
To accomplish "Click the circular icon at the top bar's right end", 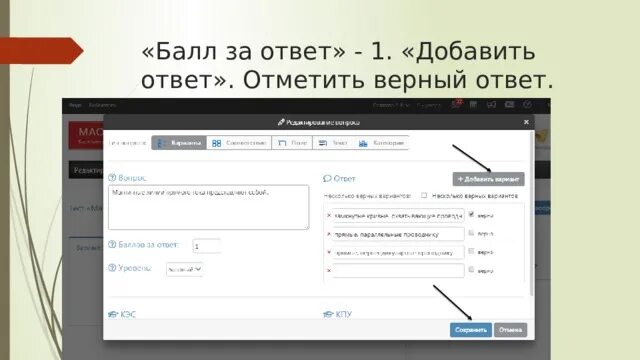I will tap(527, 104).
